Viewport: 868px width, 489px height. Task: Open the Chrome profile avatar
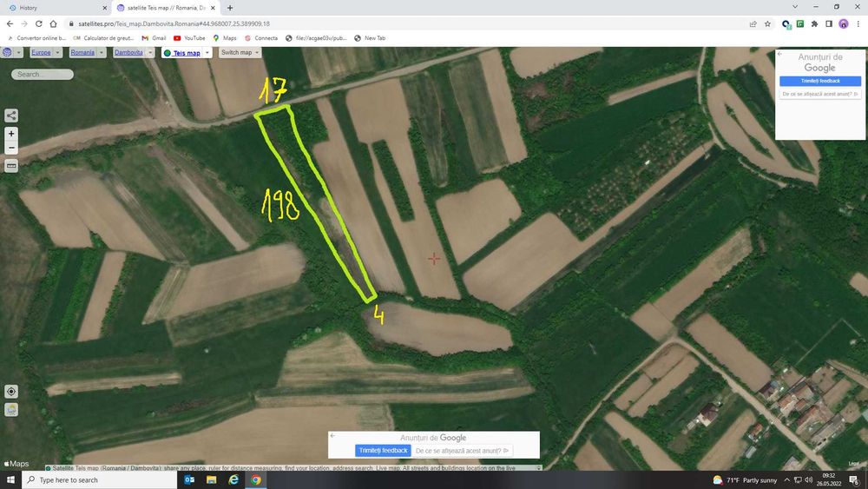point(843,23)
